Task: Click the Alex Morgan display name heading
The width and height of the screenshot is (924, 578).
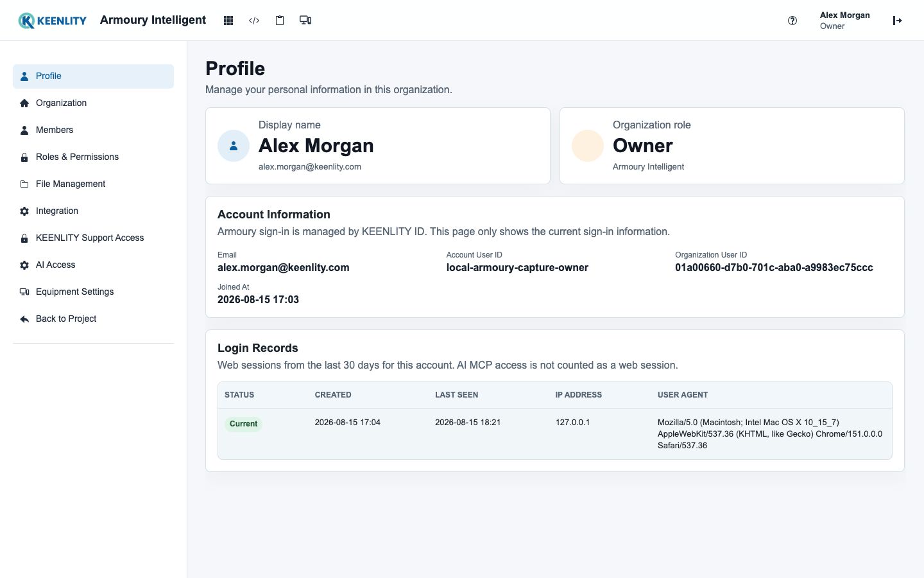Action: click(316, 146)
